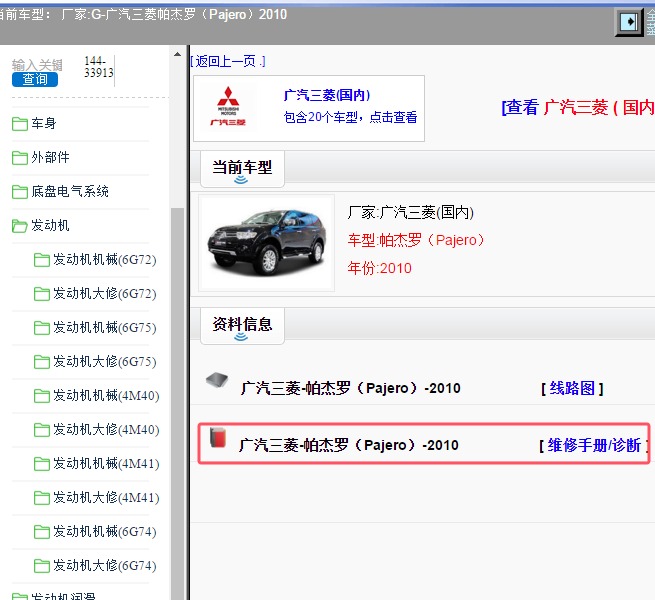Click folder icon beside 发动机大修(6G74)
This screenshot has height=600, width=655.
pos(41,566)
